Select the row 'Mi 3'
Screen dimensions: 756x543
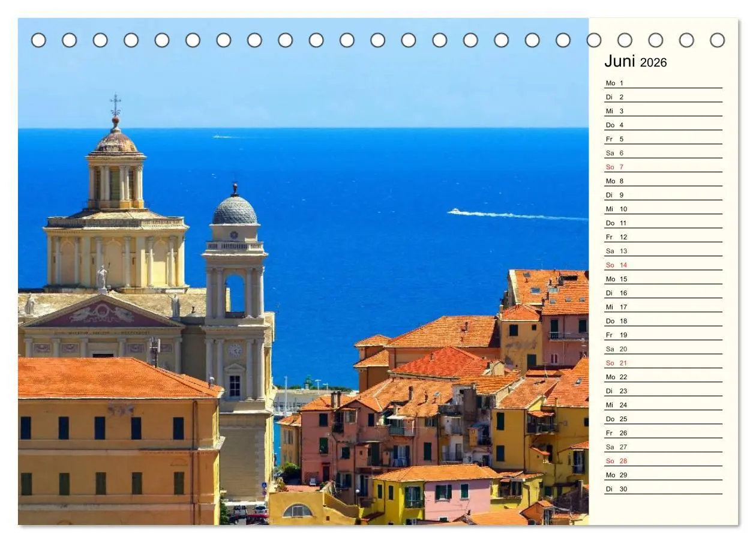(x=663, y=111)
